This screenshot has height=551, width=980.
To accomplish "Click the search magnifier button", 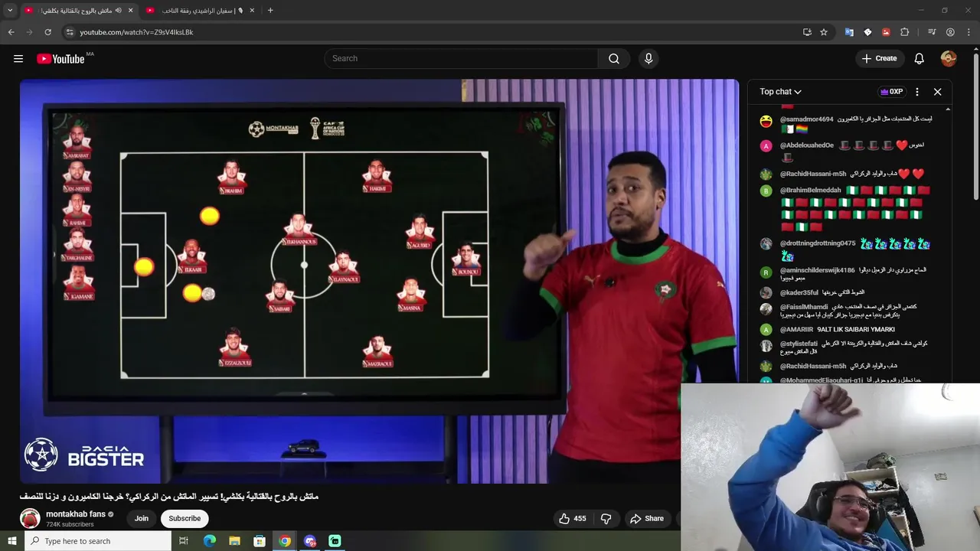I will (614, 59).
